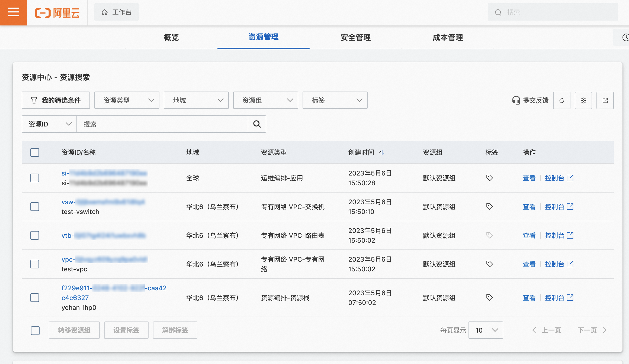The image size is (629, 364).
Task: Click 查看 in the test-vpc row
Action: point(529,264)
